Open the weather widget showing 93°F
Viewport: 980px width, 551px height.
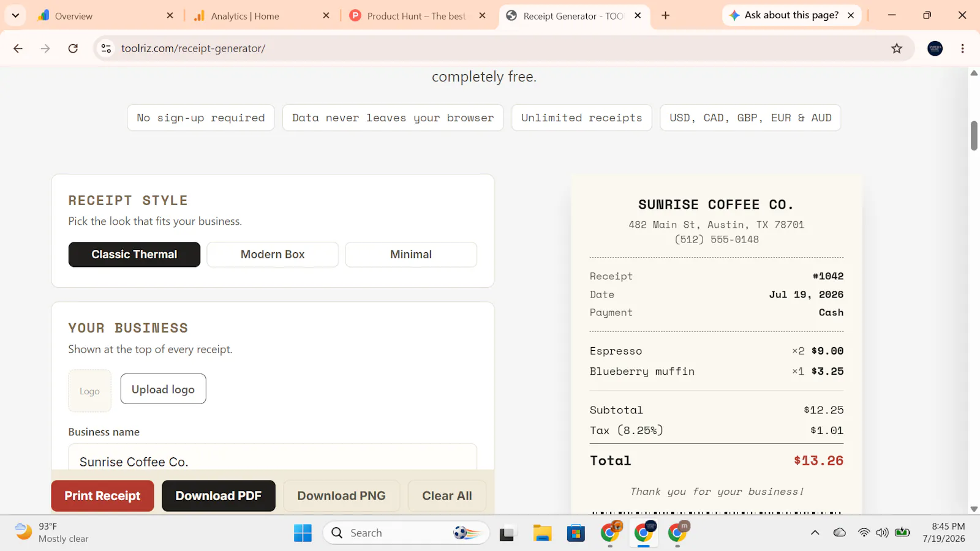click(52, 533)
